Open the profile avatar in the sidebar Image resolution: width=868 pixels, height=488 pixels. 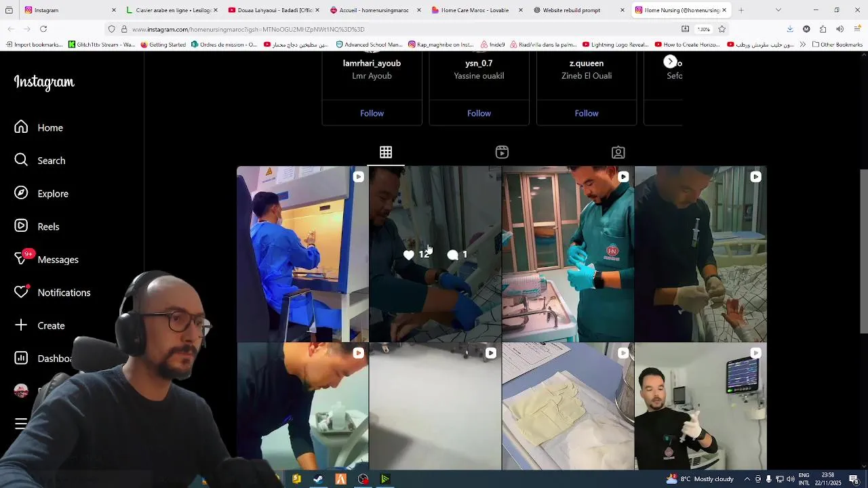coord(21,391)
